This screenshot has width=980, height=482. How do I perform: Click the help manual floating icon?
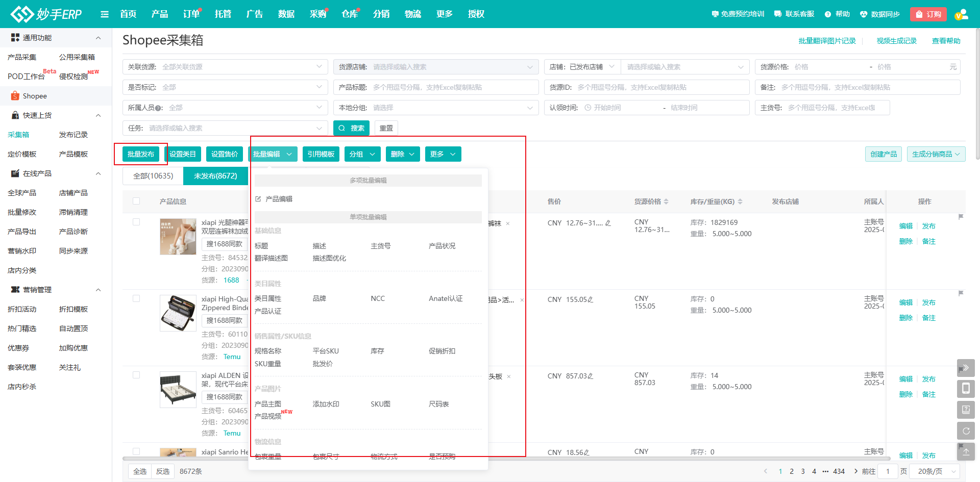tap(966, 410)
